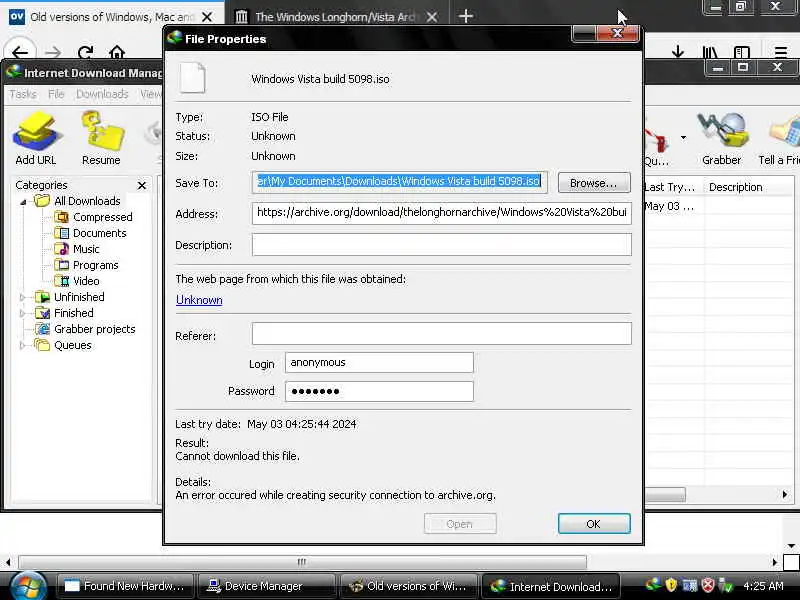Open the Windows Start orb
Image resolution: width=800 pixels, height=600 pixels.
coord(28,586)
